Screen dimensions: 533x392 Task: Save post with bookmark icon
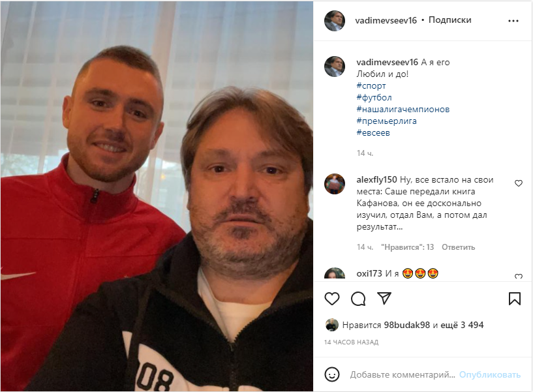[514, 299]
